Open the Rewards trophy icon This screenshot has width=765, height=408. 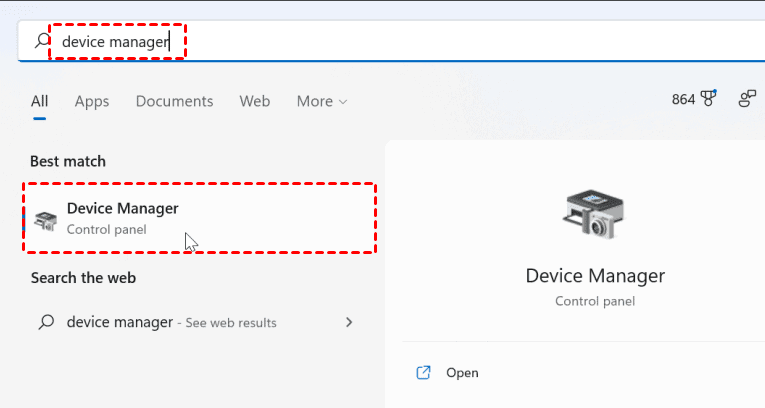tap(710, 99)
